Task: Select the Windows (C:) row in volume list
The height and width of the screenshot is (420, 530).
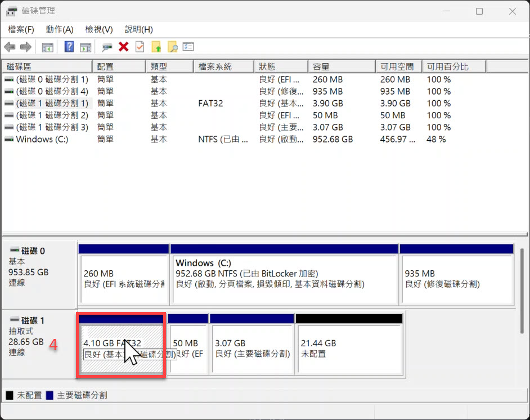Action: tap(42, 139)
